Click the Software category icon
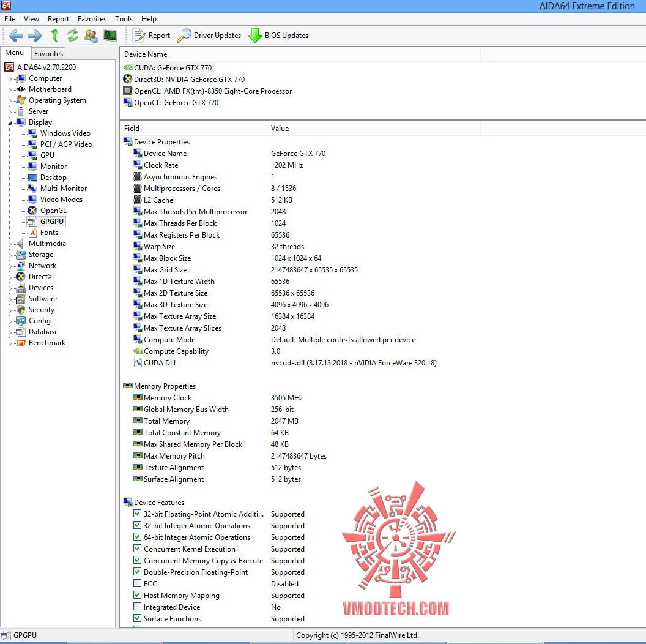 coord(21,299)
